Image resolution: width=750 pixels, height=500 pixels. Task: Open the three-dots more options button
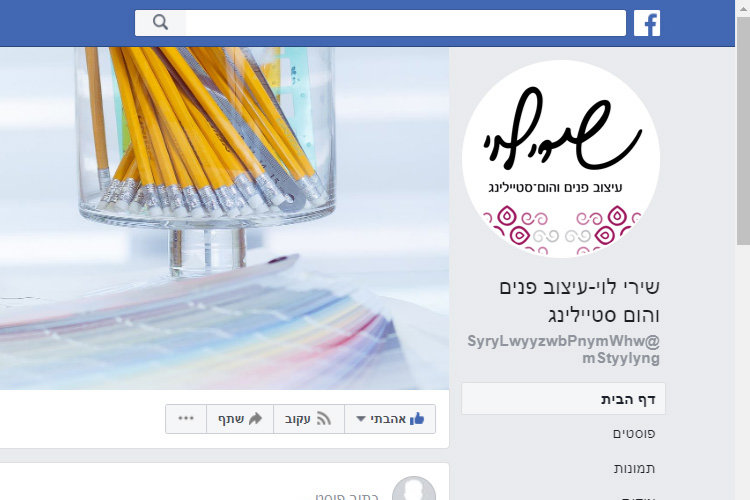coord(186,419)
